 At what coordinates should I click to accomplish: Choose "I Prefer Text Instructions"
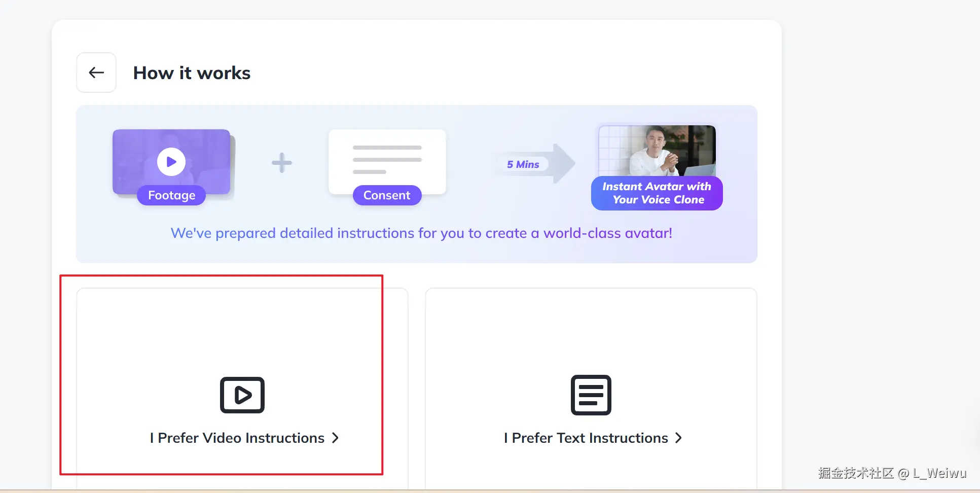pos(586,438)
